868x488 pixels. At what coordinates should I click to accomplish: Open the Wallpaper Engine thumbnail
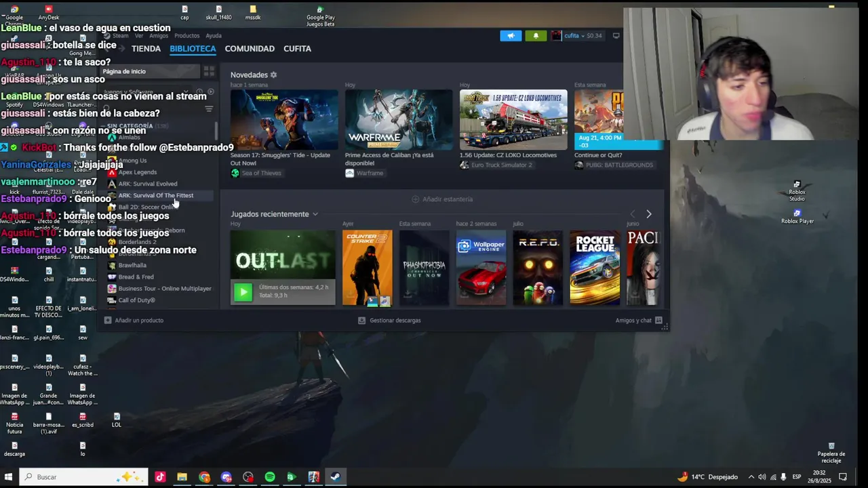tap(481, 268)
